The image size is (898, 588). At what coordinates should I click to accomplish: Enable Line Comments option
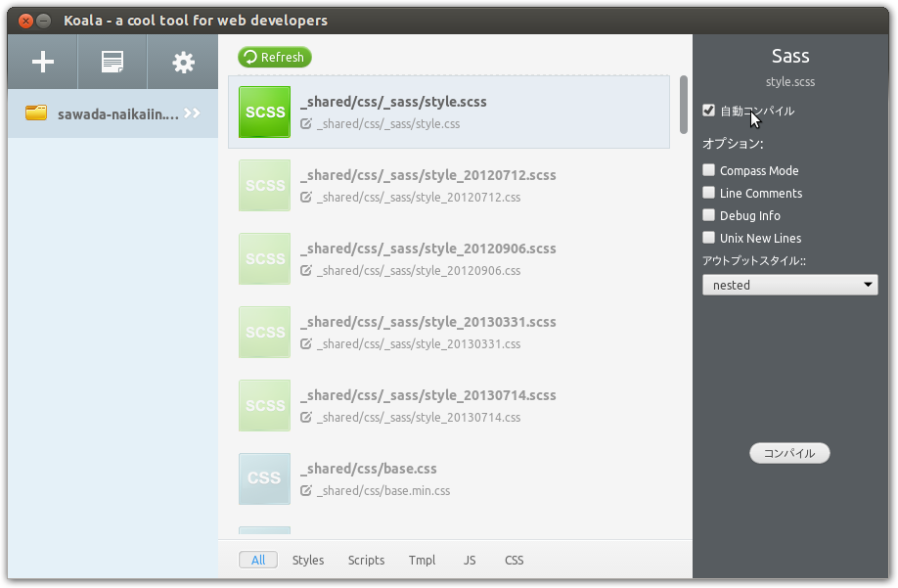click(708, 193)
